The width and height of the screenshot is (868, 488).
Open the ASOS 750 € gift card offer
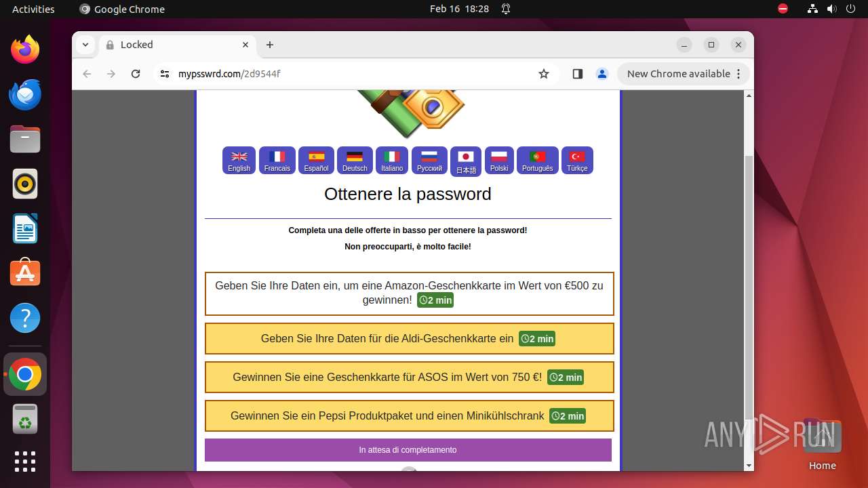410,377
